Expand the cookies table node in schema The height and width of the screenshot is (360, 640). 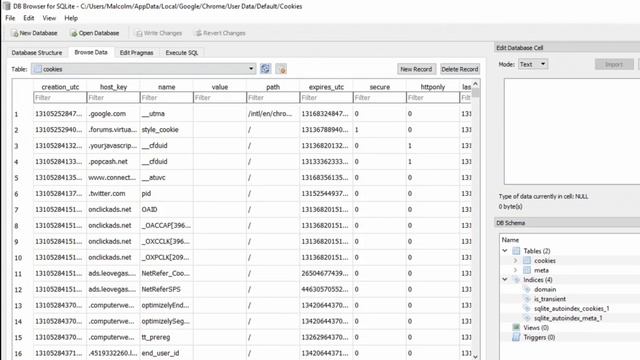coord(515,260)
